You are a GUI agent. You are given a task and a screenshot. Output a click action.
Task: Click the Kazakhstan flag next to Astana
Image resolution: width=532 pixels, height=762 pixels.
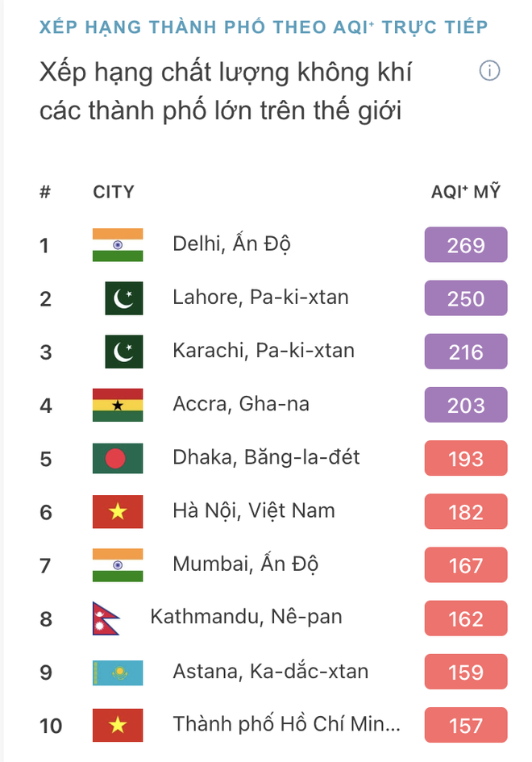(118, 672)
